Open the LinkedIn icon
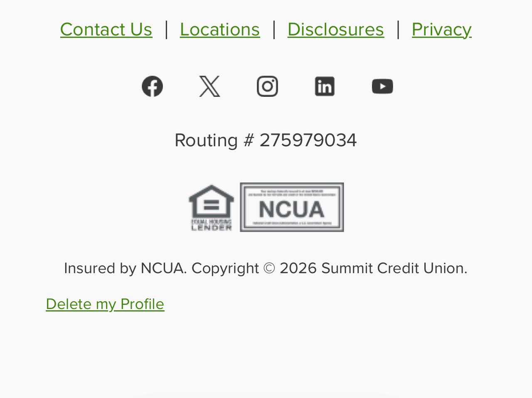 pyautogui.click(x=325, y=86)
